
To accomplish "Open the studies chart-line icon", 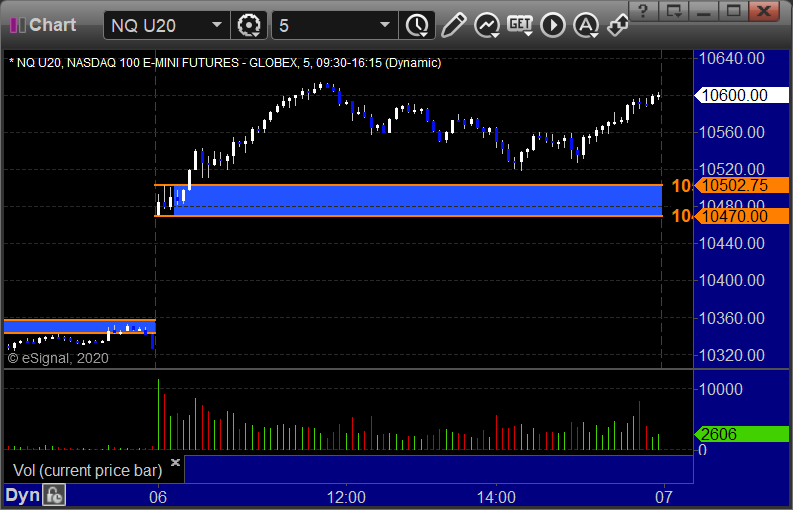I will 487,25.
